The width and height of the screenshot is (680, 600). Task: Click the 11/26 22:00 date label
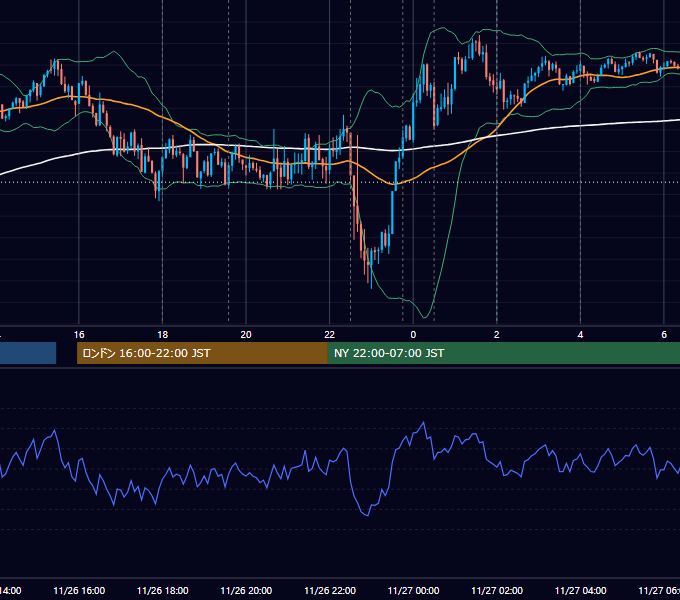point(330,590)
